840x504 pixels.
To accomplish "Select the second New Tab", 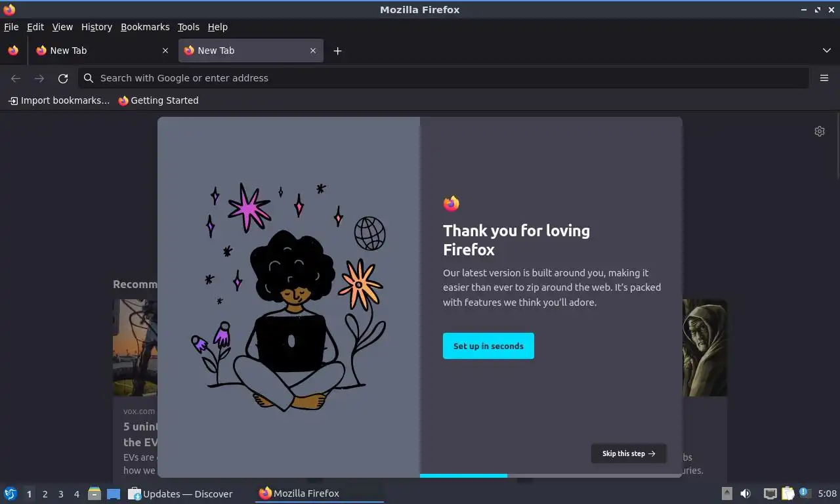I will coord(251,51).
